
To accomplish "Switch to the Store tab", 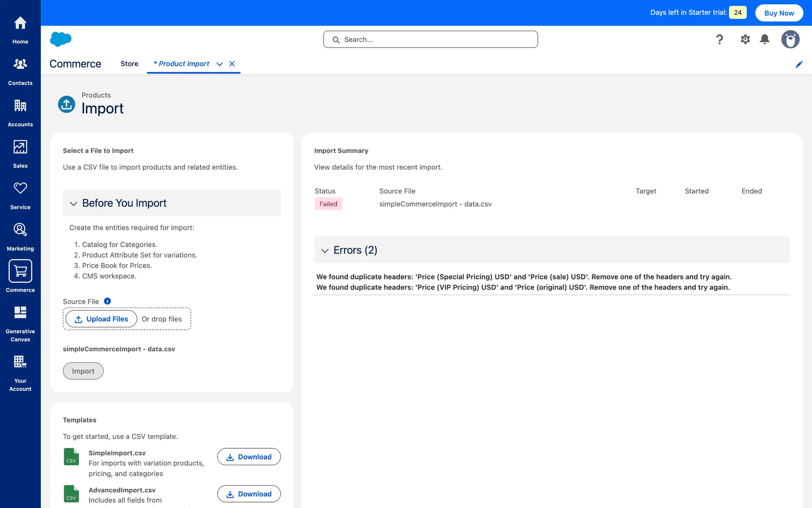I will click(x=129, y=64).
